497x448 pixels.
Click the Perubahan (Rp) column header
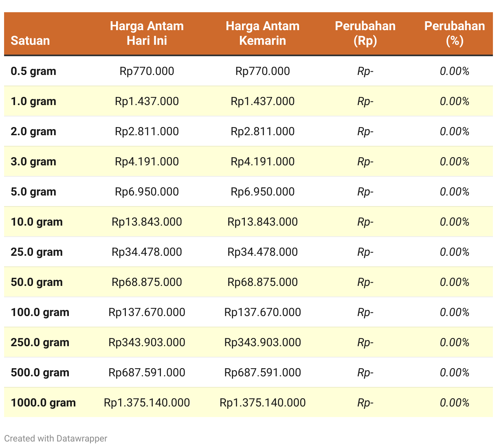click(365, 33)
